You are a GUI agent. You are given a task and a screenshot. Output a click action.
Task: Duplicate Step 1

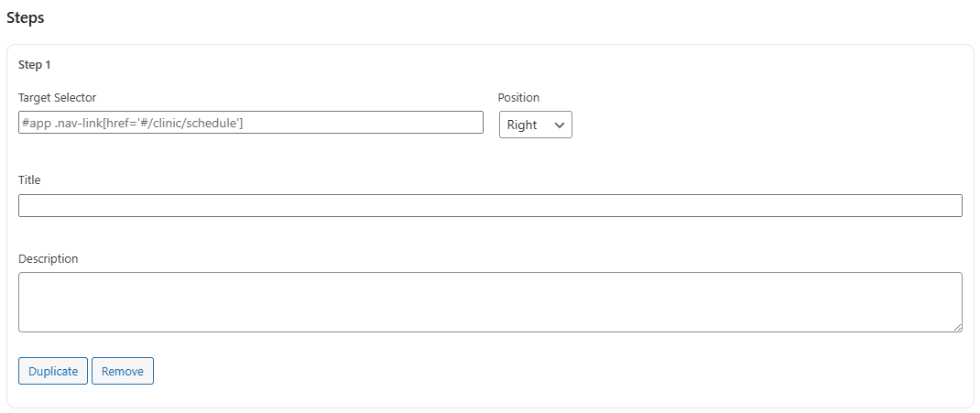53,371
